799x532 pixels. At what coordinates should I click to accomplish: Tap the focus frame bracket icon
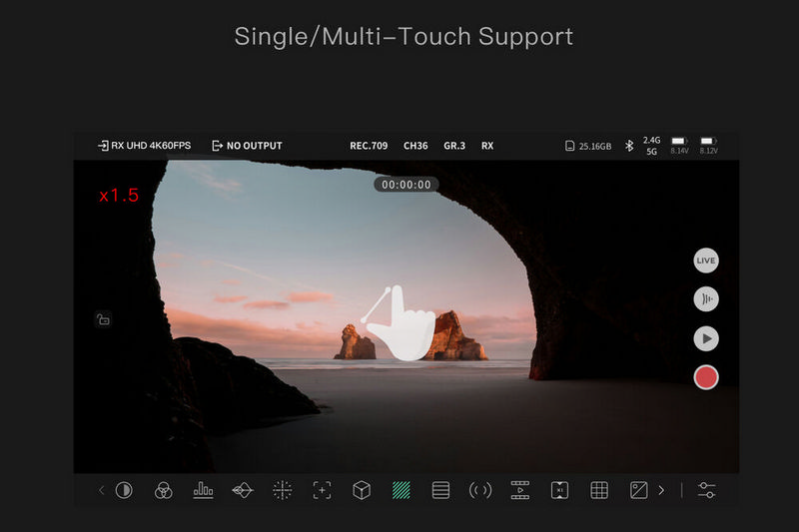pos(322,490)
